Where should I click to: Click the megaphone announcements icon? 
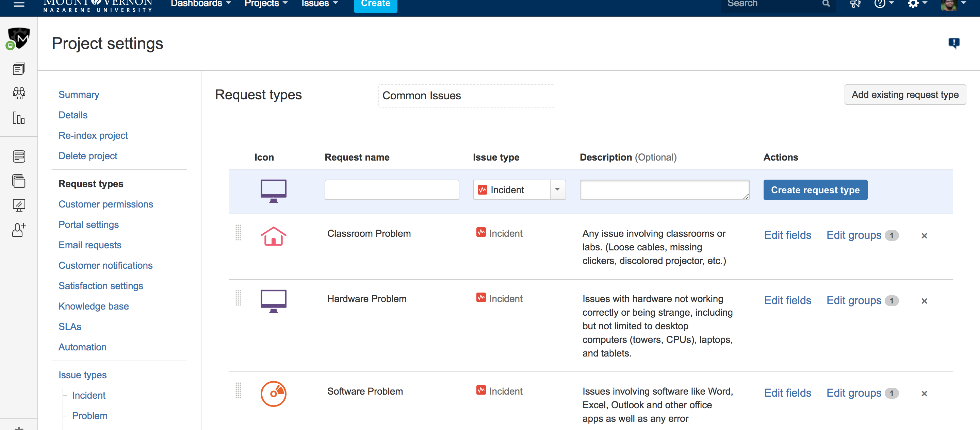coord(855,4)
